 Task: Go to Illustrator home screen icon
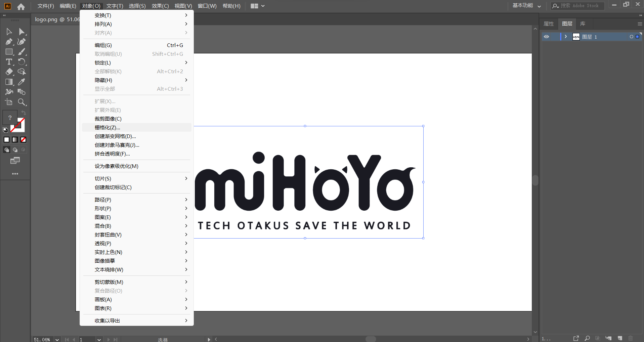[21, 6]
